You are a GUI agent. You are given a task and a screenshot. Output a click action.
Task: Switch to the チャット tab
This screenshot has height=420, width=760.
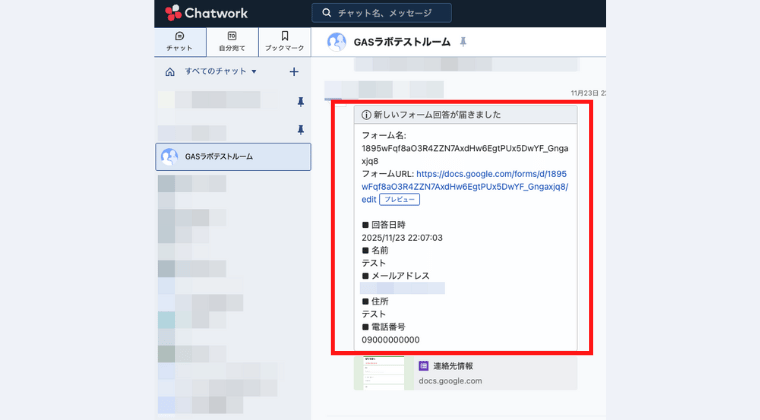(180, 42)
